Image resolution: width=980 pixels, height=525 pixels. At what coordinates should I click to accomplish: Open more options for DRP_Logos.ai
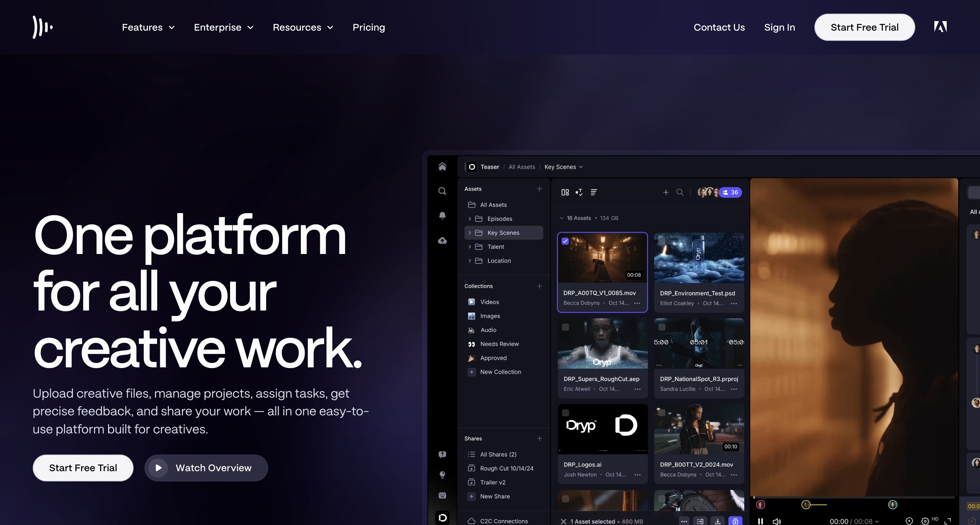click(x=638, y=475)
